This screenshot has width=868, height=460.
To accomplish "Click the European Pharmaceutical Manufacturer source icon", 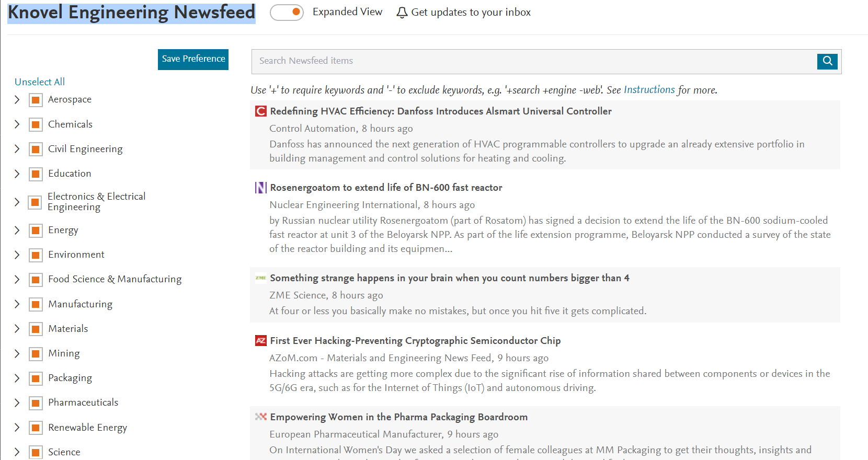I will tap(261, 417).
